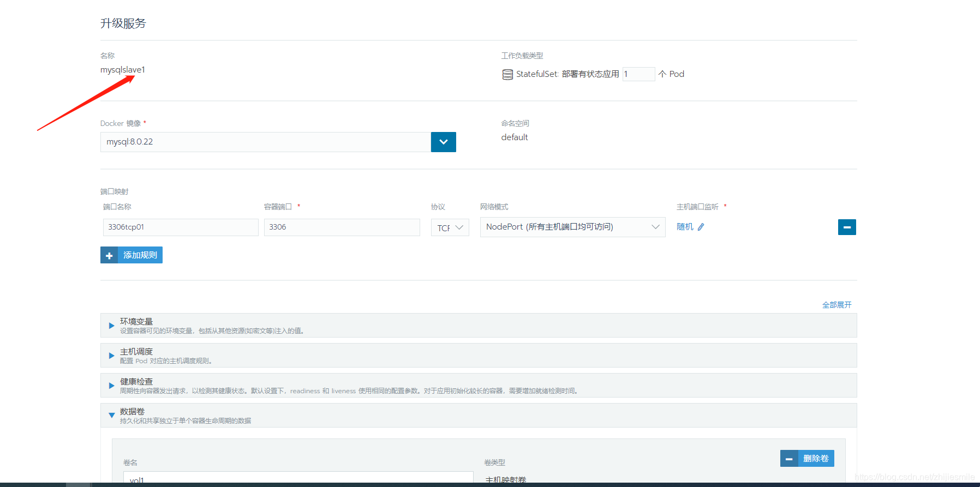The height and width of the screenshot is (487, 980).
Task: Expand the 环境变量 section
Action: pos(479,326)
